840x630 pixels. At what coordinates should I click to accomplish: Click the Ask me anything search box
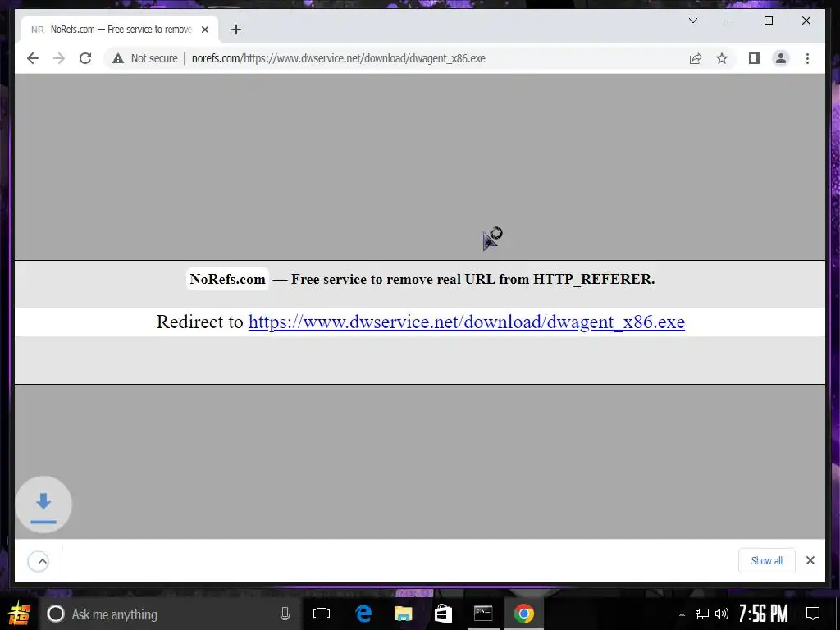[x=171, y=614]
